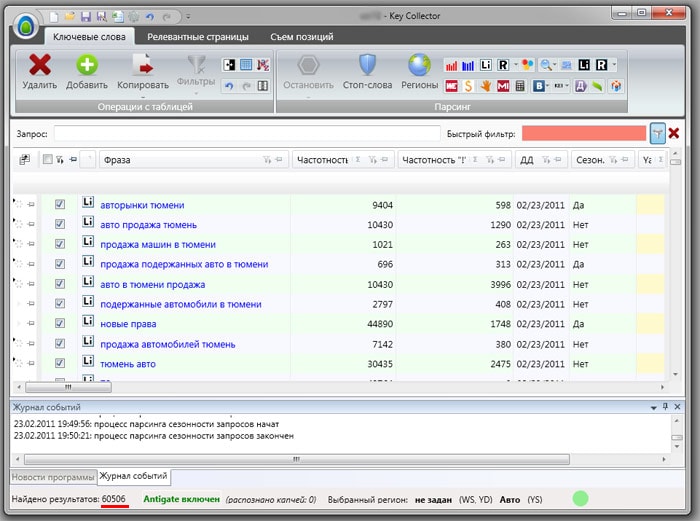700x521 pixels.
Task: Uncheck the row новые права
Action: pyautogui.click(x=60, y=323)
